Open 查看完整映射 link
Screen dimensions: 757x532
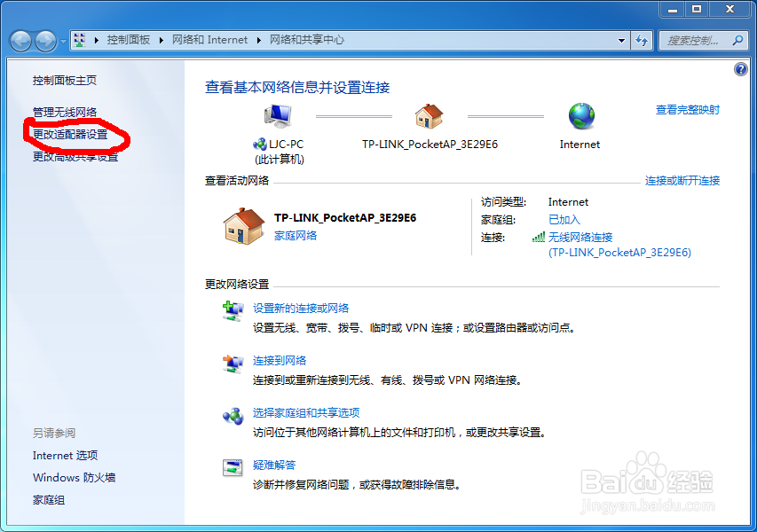click(688, 110)
